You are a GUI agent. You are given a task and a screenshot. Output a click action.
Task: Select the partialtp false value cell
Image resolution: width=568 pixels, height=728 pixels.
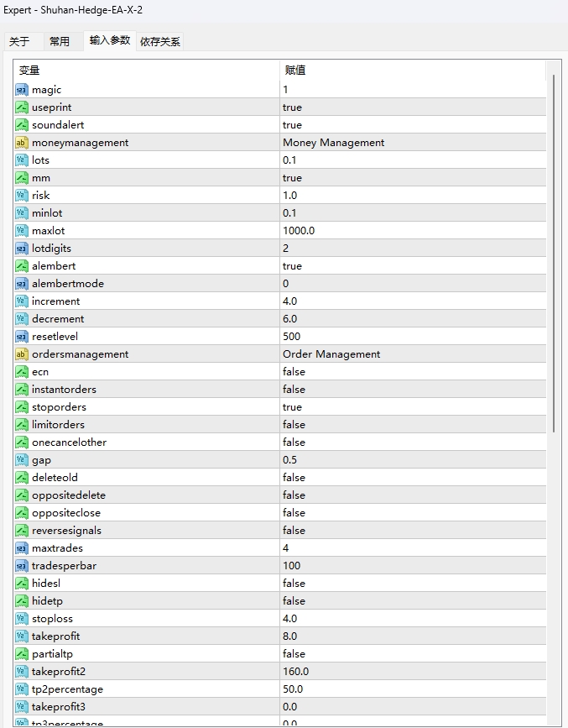pos(294,654)
